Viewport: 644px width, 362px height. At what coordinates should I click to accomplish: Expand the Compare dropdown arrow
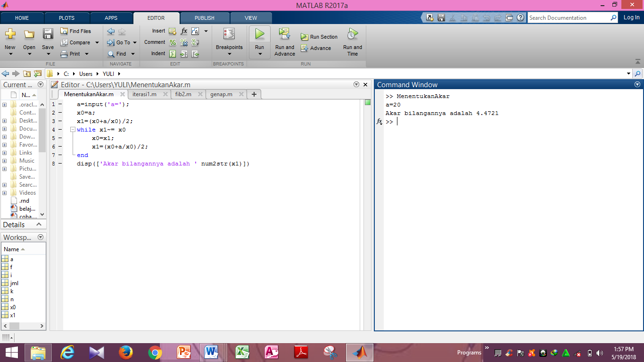[x=97, y=42]
